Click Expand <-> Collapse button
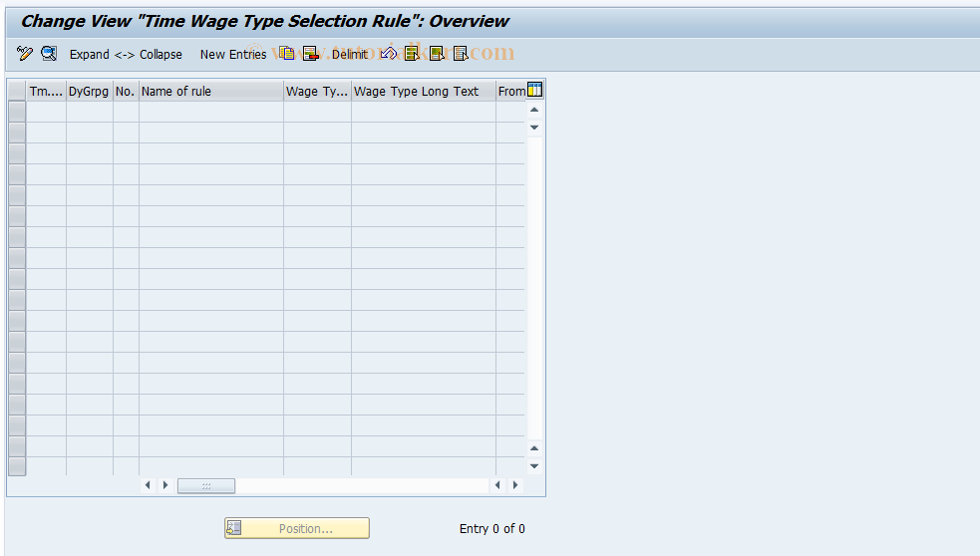980x556 pixels. click(126, 55)
